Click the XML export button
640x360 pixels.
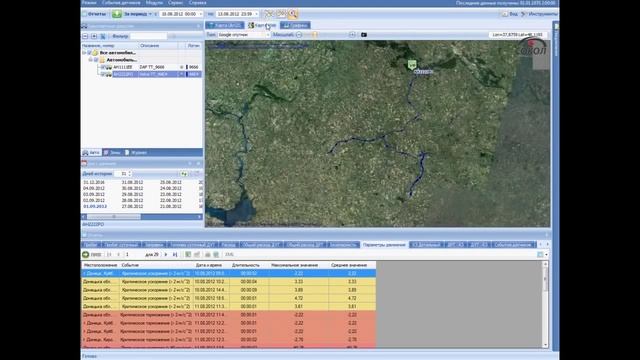229,254
